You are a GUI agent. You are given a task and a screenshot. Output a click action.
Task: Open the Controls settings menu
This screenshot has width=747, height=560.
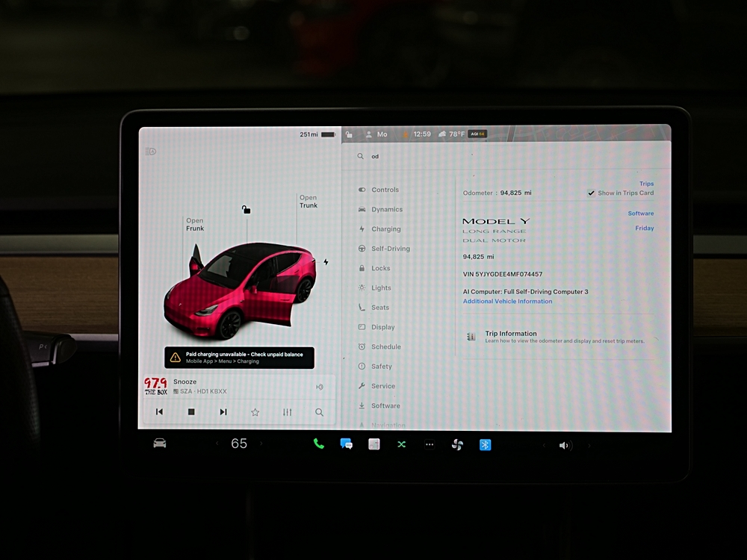[379, 190]
